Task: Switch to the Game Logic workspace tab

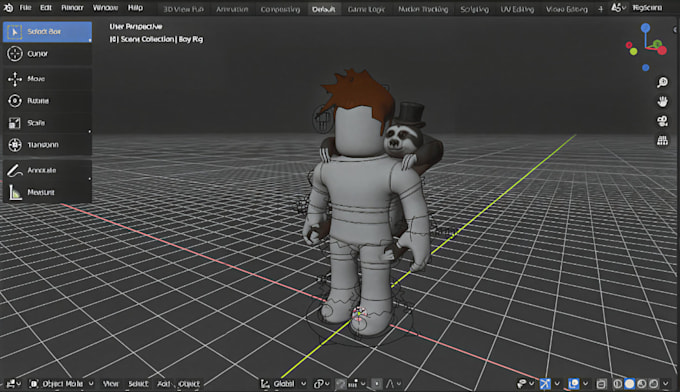Action: point(366,9)
